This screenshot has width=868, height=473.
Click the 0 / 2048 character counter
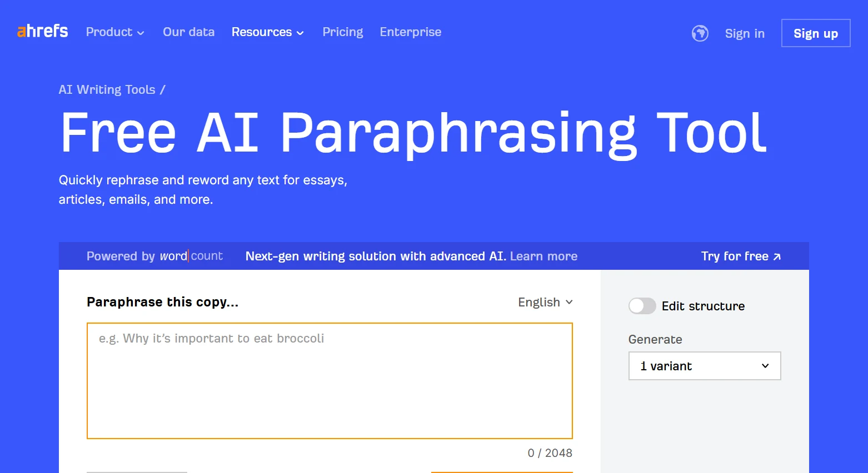[550, 453]
